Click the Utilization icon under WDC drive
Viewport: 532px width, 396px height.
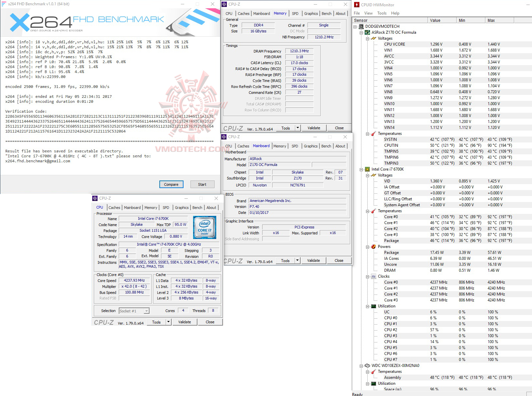(374, 383)
